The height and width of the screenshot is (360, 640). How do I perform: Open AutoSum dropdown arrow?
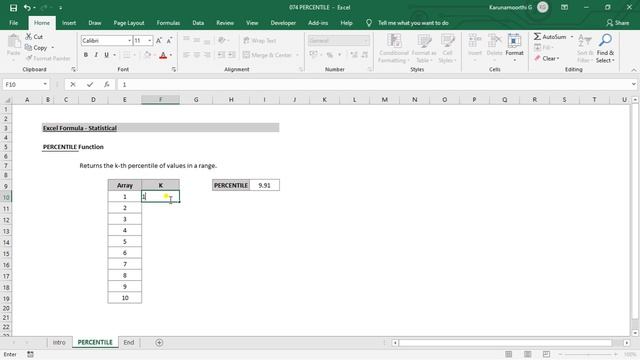click(571, 37)
